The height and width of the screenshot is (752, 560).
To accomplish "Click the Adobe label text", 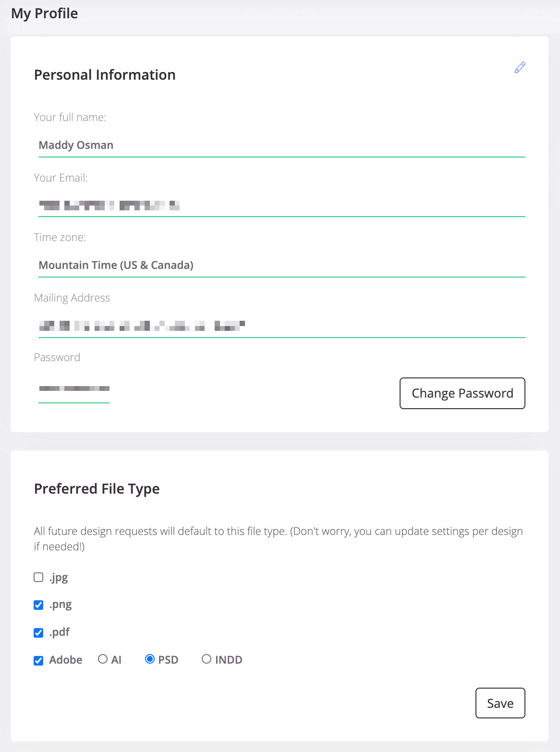I will [x=66, y=659].
